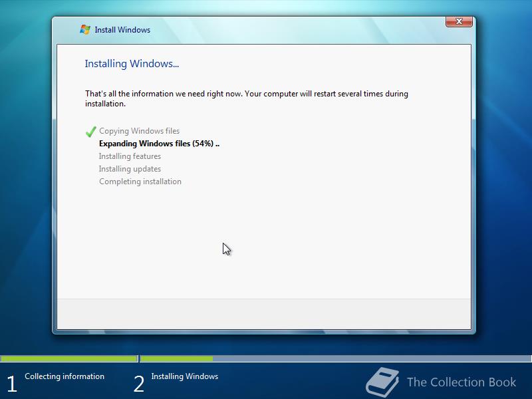
Task: Click the 'Installing Windows...' heading
Action: (132, 64)
